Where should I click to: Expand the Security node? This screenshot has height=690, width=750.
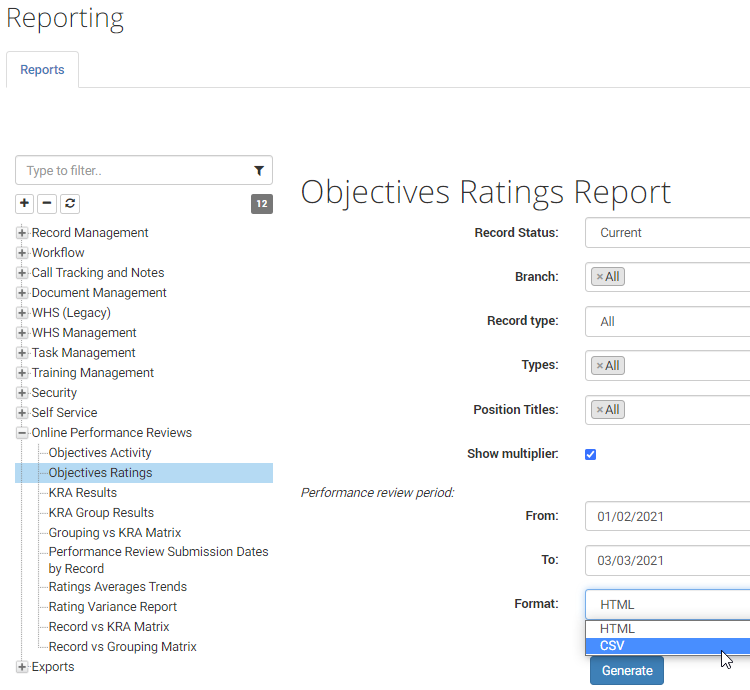pos(22,393)
